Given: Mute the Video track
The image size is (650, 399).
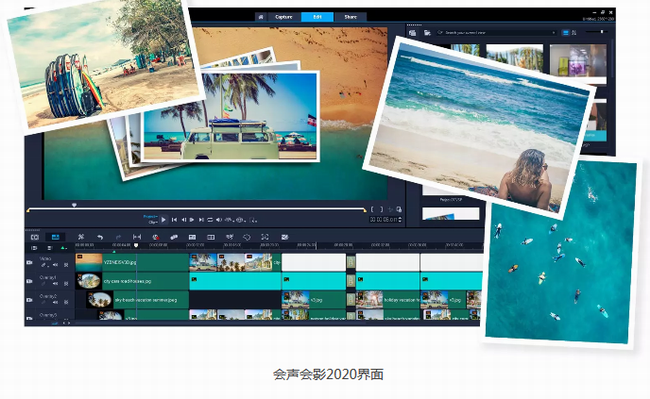Looking at the screenshot, I should pyautogui.click(x=56, y=265).
